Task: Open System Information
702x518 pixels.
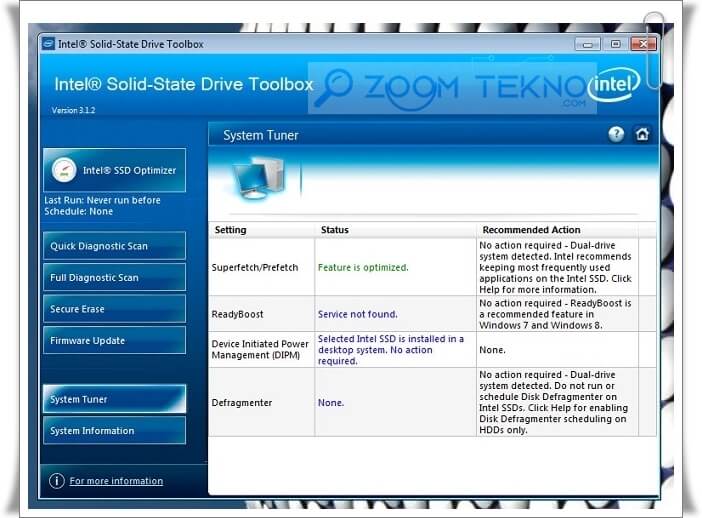Action: pos(115,430)
